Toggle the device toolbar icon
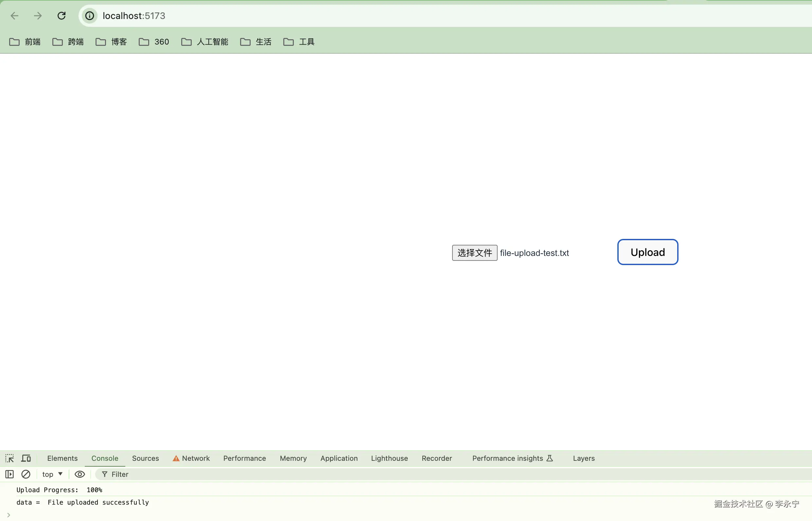 [26, 458]
